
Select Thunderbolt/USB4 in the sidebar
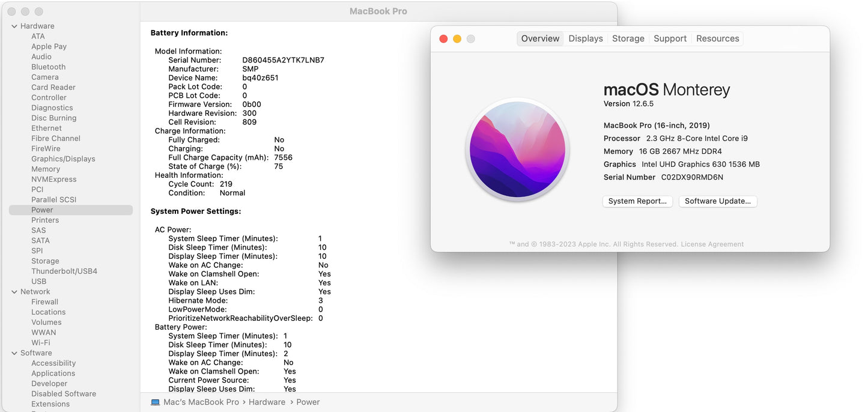tap(64, 271)
